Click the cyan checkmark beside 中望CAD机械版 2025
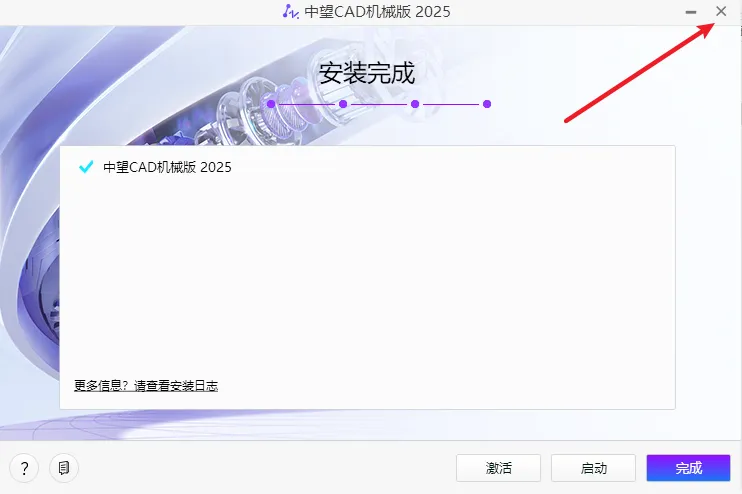Screen dimensions: 742x494 (x=86, y=167)
